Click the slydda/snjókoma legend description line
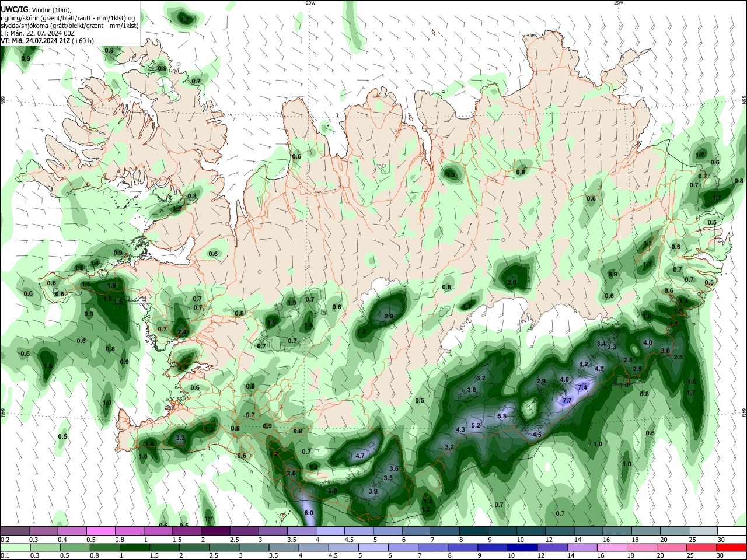The height and width of the screenshot is (560, 747). coord(69,26)
